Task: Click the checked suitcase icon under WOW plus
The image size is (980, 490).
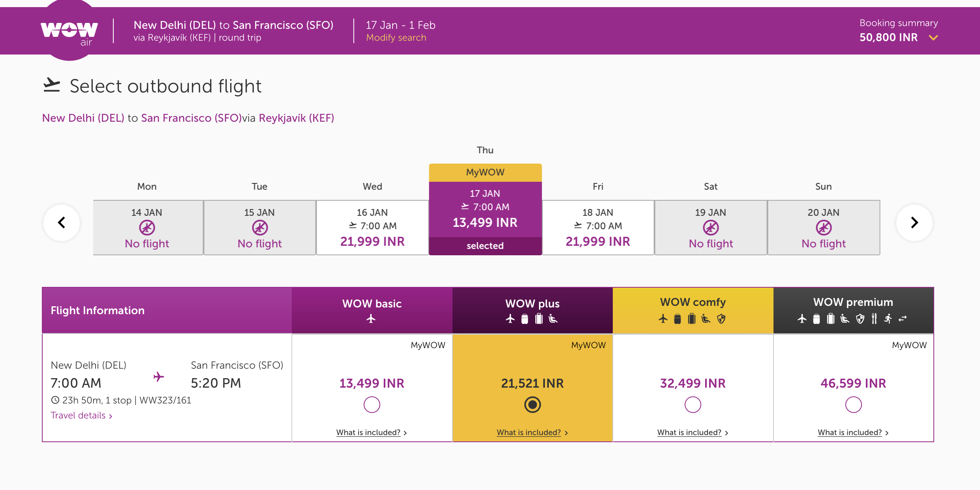Action: pos(539,318)
